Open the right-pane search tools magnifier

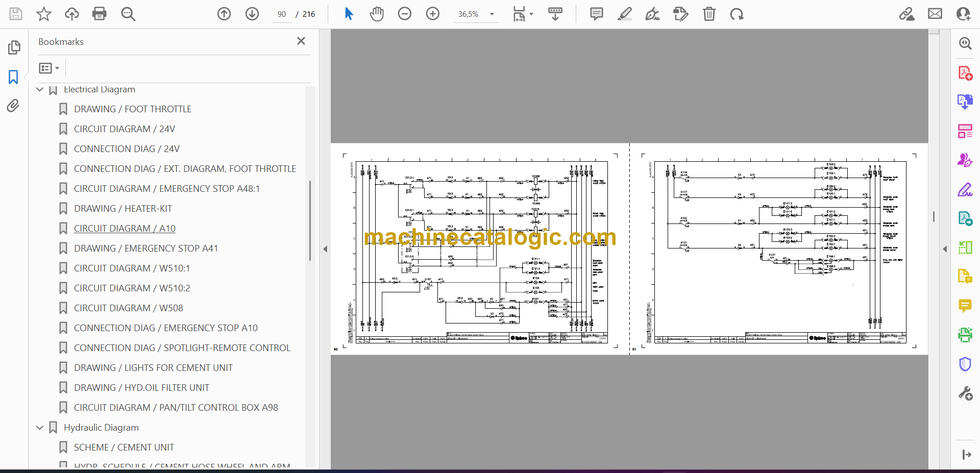[x=965, y=43]
